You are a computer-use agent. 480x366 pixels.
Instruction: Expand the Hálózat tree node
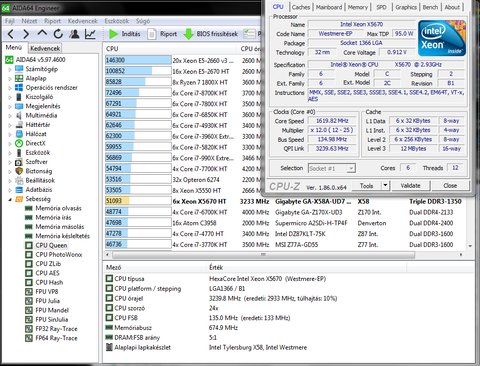click(x=10, y=134)
